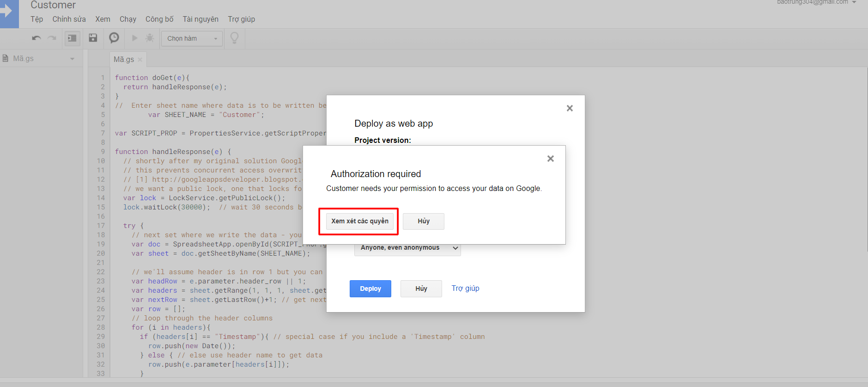Open the 'Công bố' menu

pyautogui.click(x=159, y=19)
